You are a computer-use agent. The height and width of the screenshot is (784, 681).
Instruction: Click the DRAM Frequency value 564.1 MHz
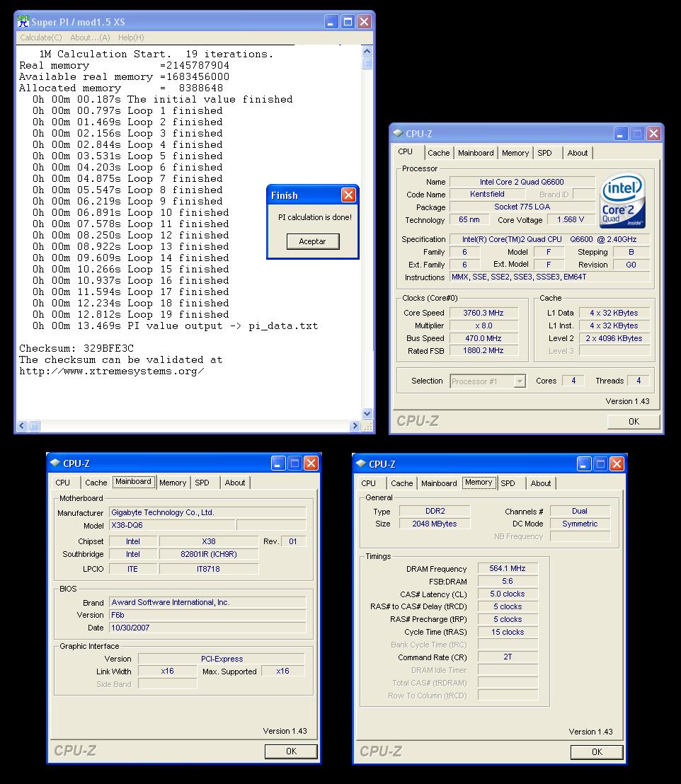point(508,568)
